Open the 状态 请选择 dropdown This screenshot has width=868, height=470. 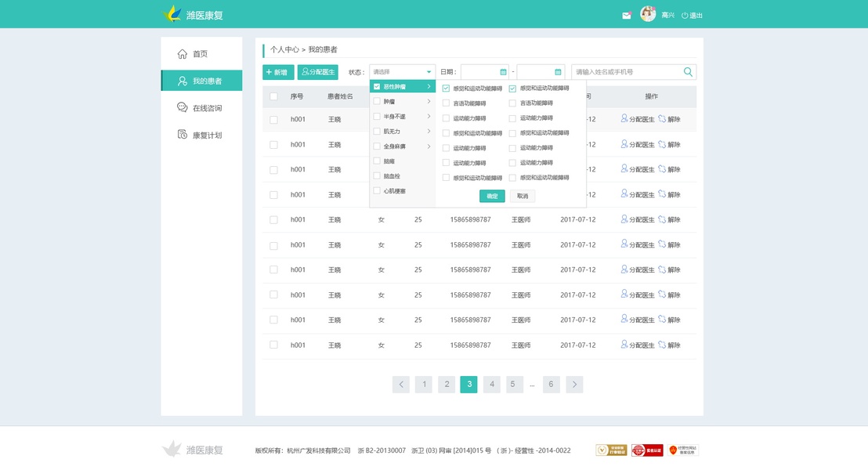pyautogui.click(x=402, y=72)
